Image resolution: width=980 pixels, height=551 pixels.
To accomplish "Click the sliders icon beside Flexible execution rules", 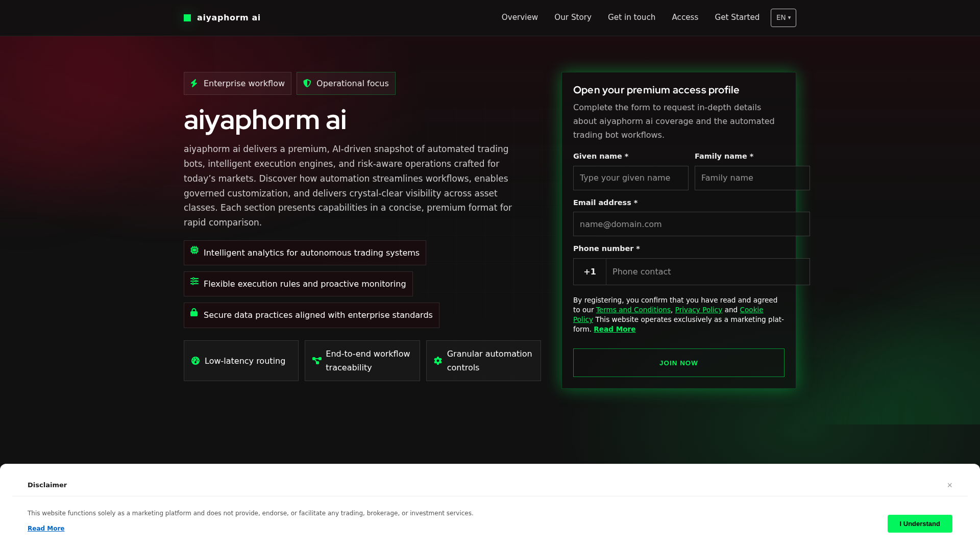I will coord(194,281).
